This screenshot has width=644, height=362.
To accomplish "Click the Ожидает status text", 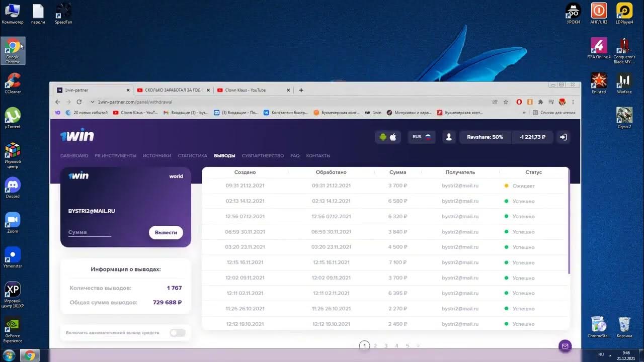I will pyautogui.click(x=523, y=186).
